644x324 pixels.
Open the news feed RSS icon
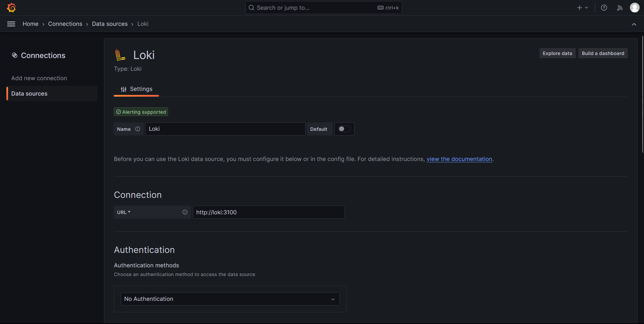[620, 8]
